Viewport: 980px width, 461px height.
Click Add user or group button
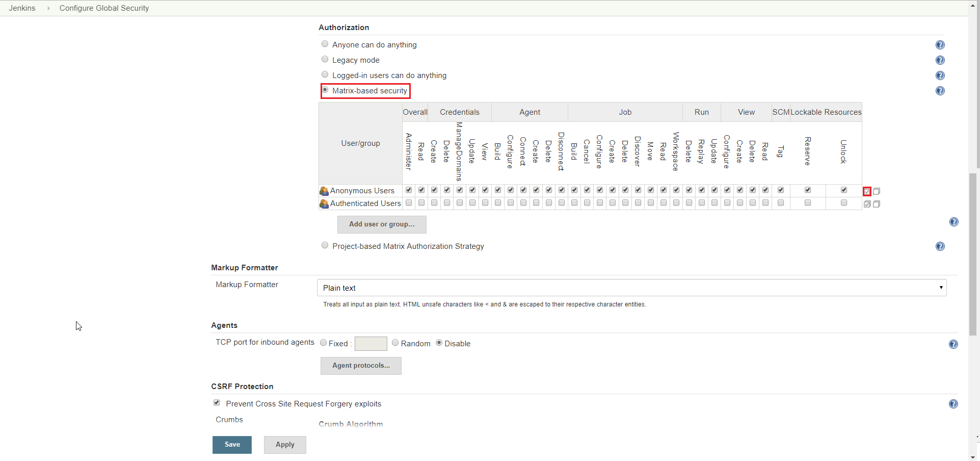[x=382, y=224]
